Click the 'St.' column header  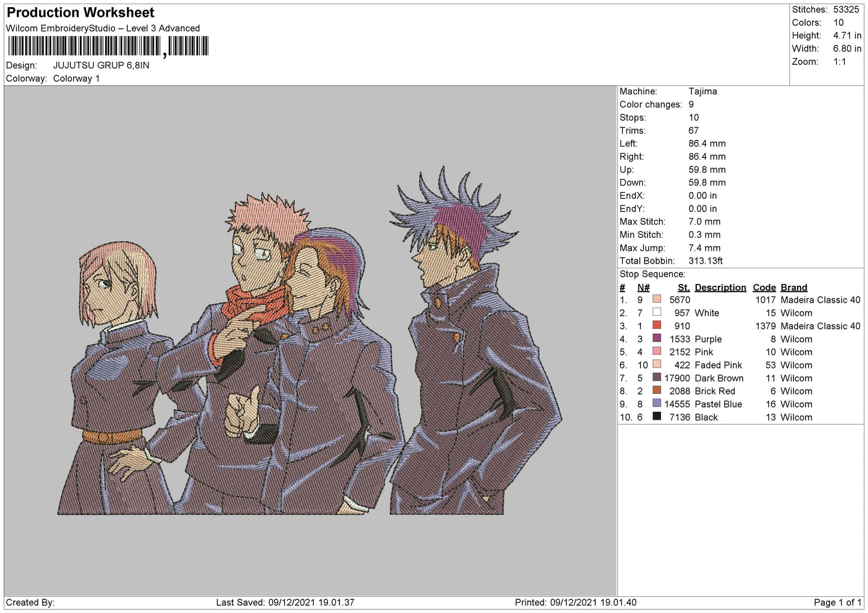tap(684, 288)
